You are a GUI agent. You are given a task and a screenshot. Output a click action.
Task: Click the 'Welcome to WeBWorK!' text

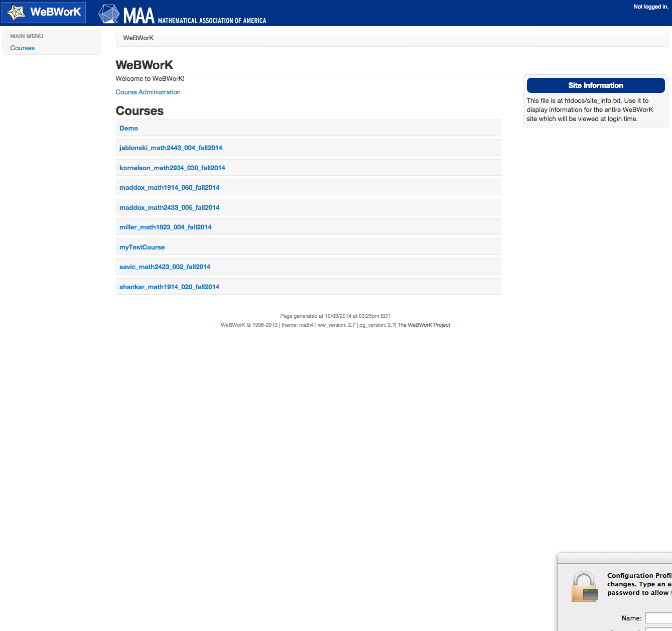(150, 79)
